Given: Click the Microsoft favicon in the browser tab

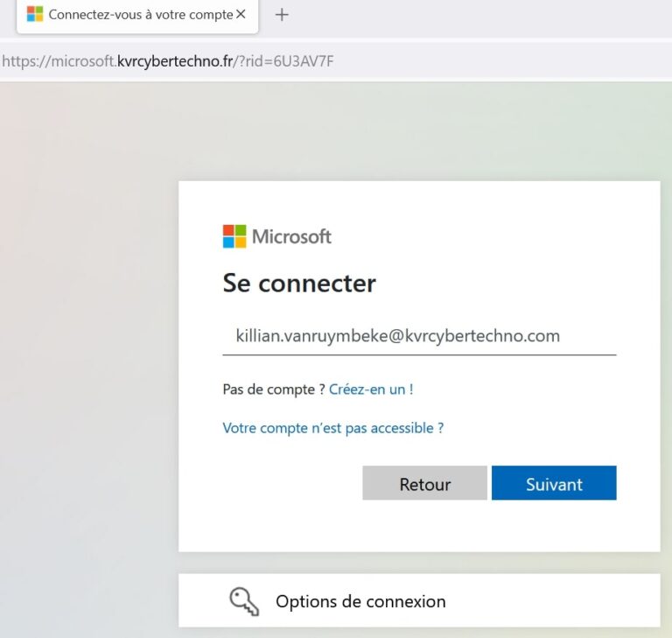Looking at the screenshot, I should (x=35, y=15).
